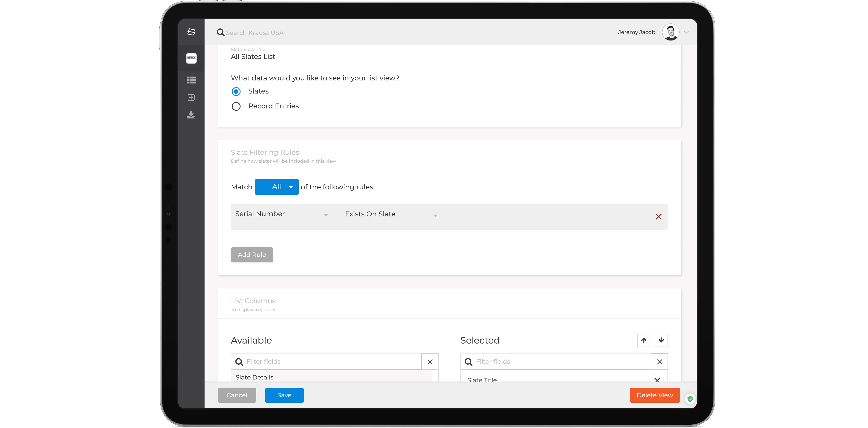Open the Match All dropdown
868x428 pixels.
coord(276,187)
